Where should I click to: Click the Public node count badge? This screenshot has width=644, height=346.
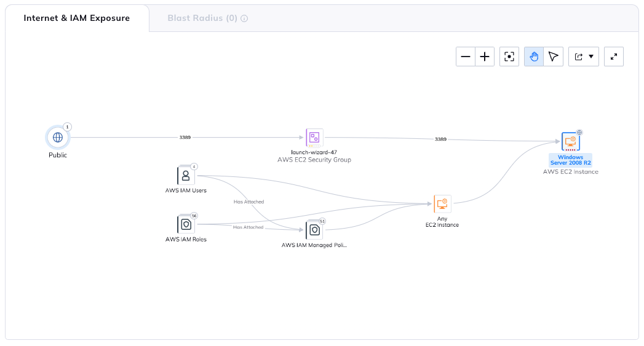68,127
